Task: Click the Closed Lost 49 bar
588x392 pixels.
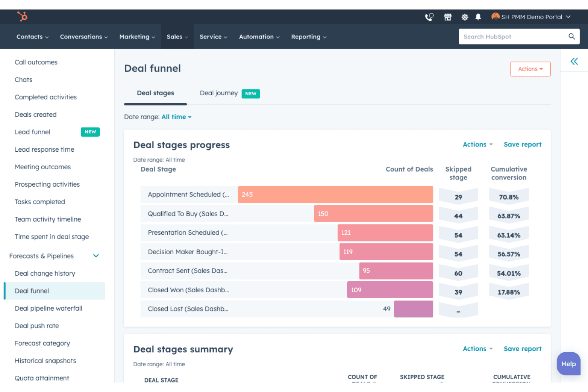Action: 414,309
